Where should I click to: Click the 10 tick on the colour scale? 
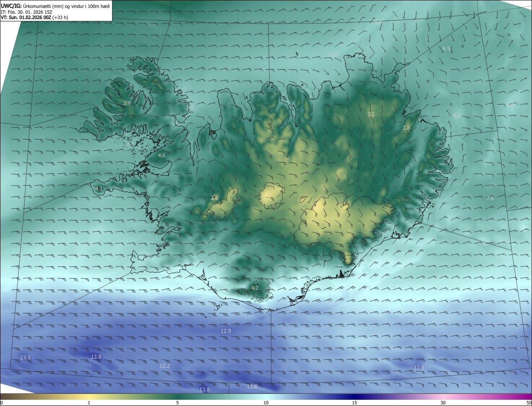[266, 403]
